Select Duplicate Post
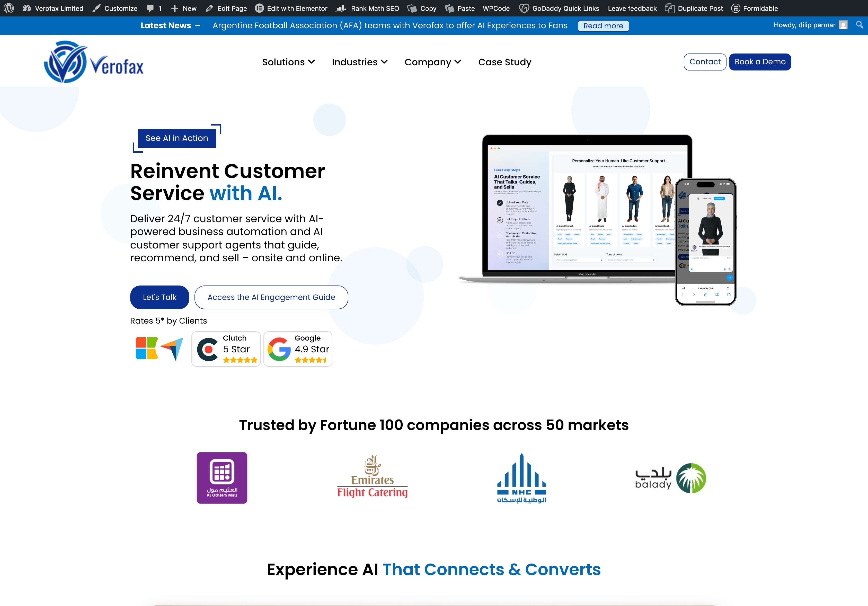The image size is (868, 606). tap(694, 8)
